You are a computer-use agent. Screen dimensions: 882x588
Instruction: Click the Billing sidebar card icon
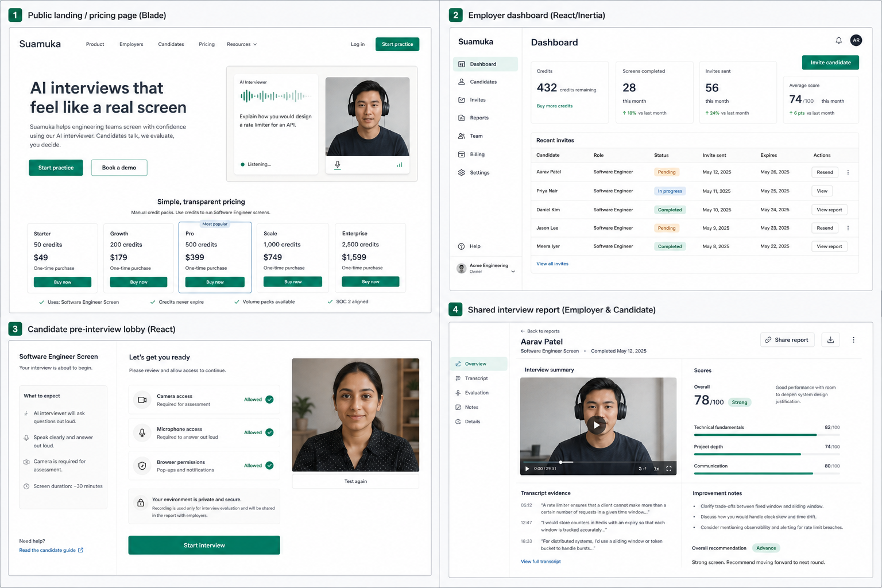(x=461, y=154)
